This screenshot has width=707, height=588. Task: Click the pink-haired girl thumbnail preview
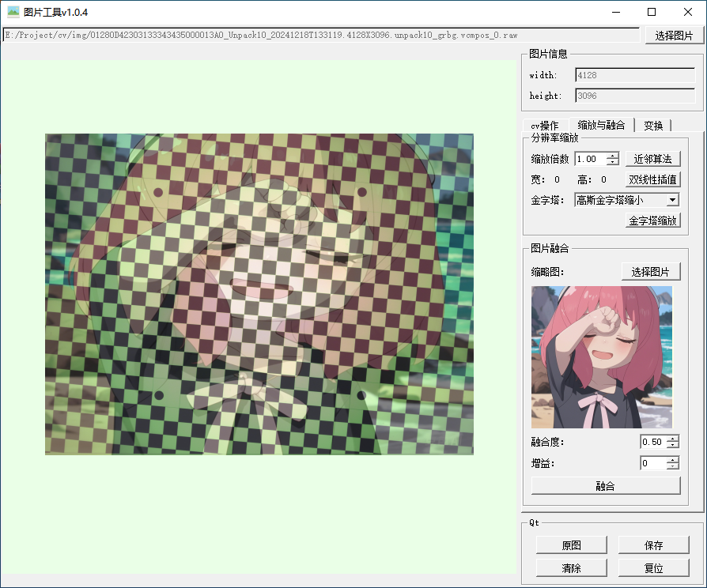pyautogui.click(x=602, y=357)
